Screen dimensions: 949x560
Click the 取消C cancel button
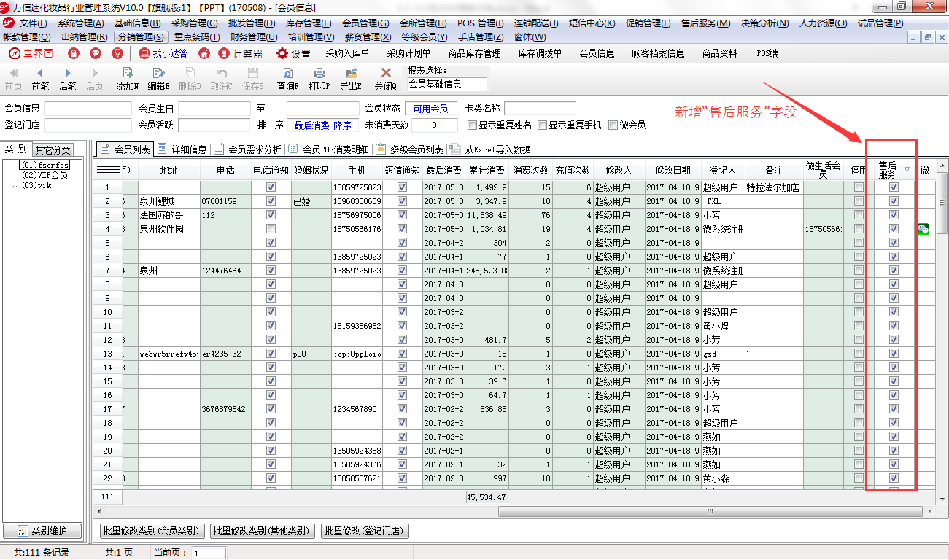[x=221, y=79]
